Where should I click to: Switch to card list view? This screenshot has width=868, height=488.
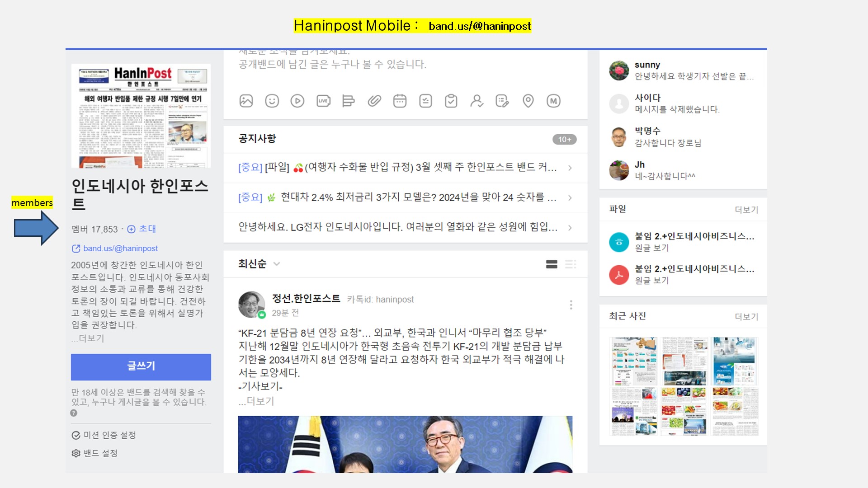(552, 264)
